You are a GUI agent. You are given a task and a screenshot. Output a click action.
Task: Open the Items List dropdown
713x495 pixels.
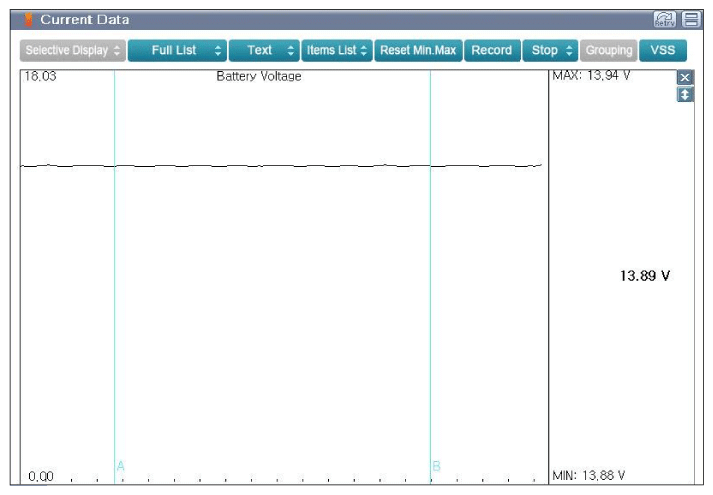point(337,50)
